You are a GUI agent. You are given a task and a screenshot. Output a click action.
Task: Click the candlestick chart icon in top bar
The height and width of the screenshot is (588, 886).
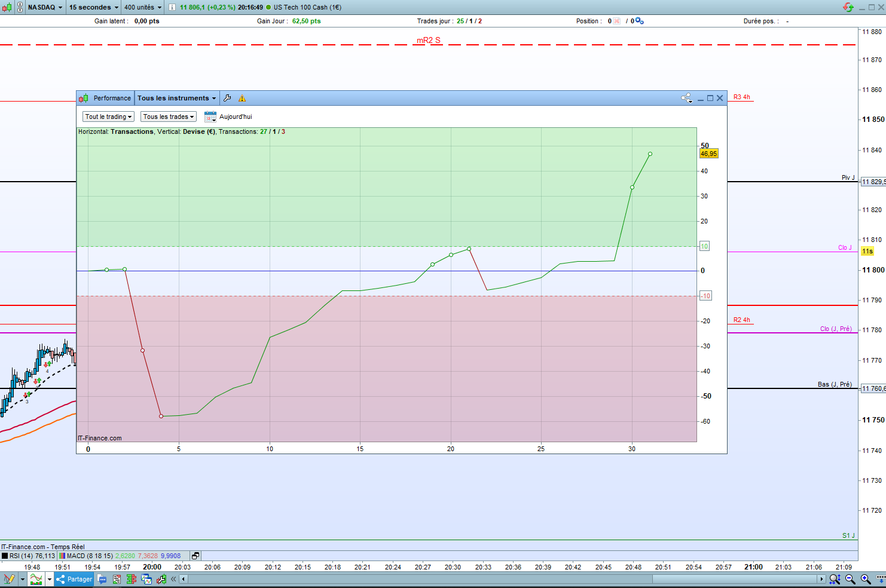click(6, 7)
